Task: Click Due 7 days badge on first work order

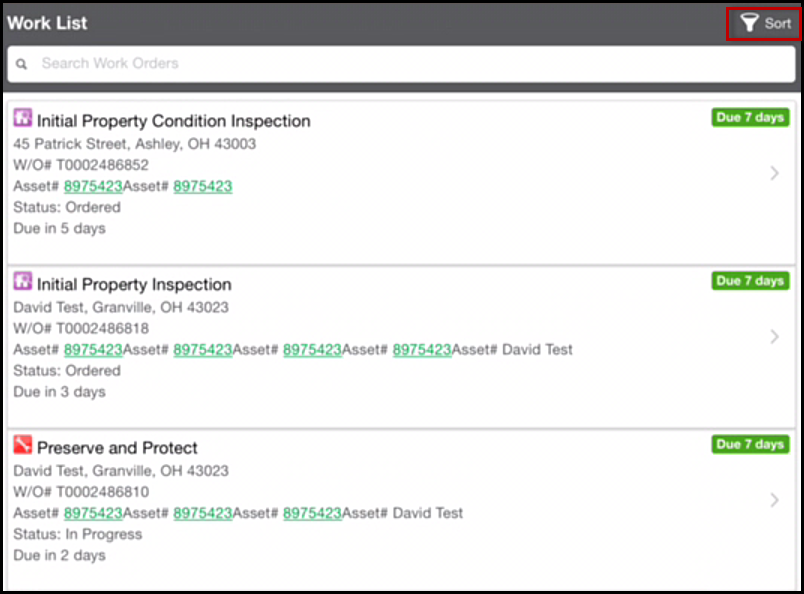Action: click(x=750, y=117)
